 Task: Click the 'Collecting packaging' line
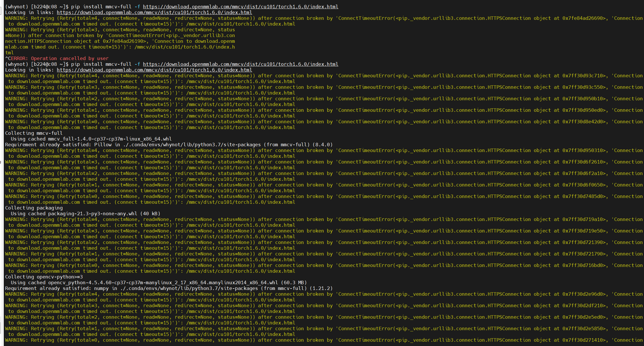(34, 208)
